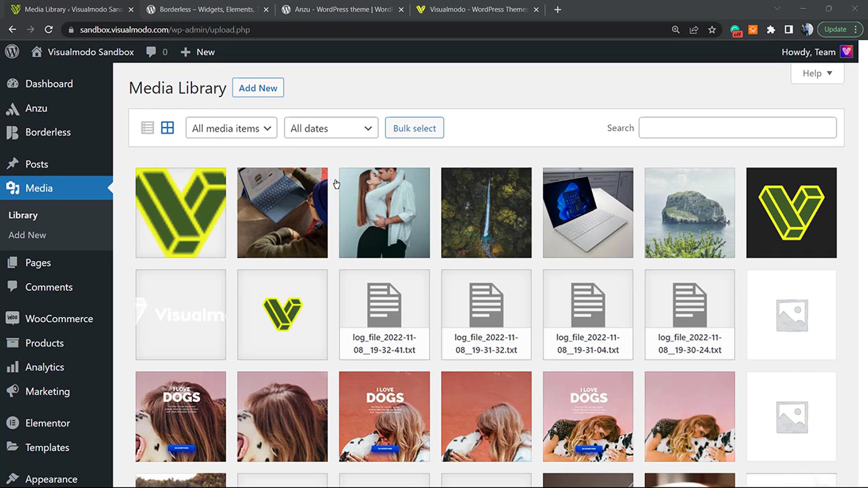Select the large green V logo thumbnail
This screenshot has height=488, width=868.
click(181, 213)
